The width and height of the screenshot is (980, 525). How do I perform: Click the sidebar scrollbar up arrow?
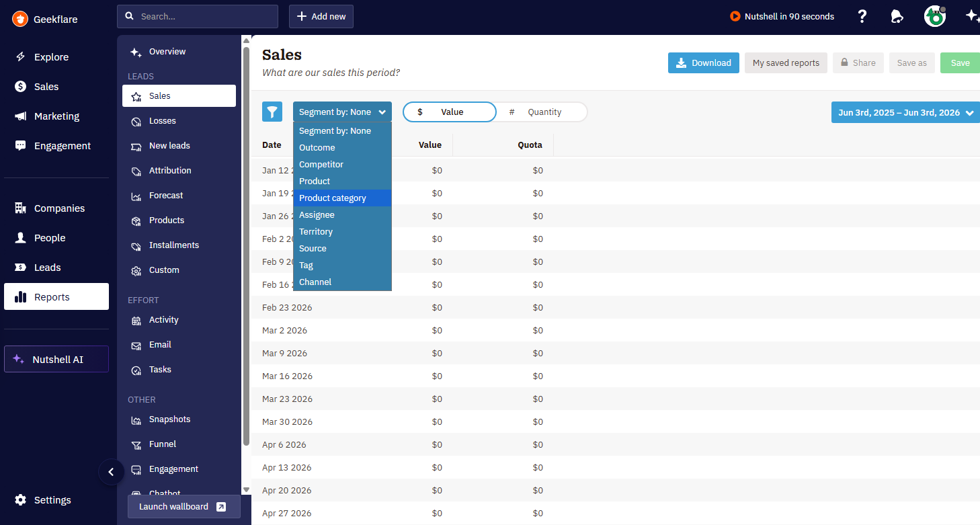coord(246,40)
